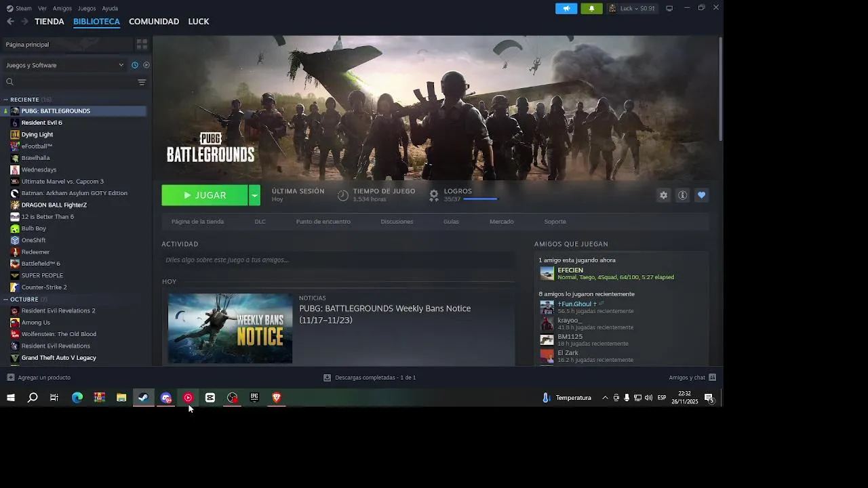Click the library search magnifier icon
Viewport: 868px width, 488px height.
coord(9,82)
